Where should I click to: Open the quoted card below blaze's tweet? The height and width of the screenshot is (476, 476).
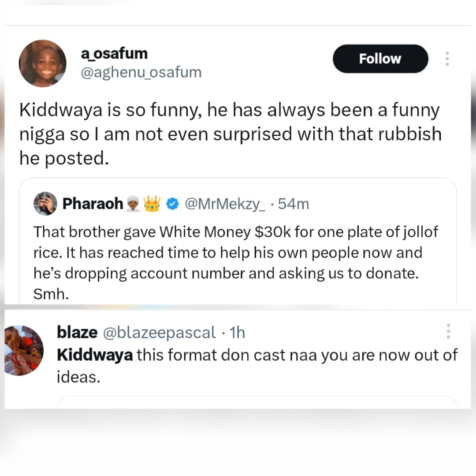[258, 402]
